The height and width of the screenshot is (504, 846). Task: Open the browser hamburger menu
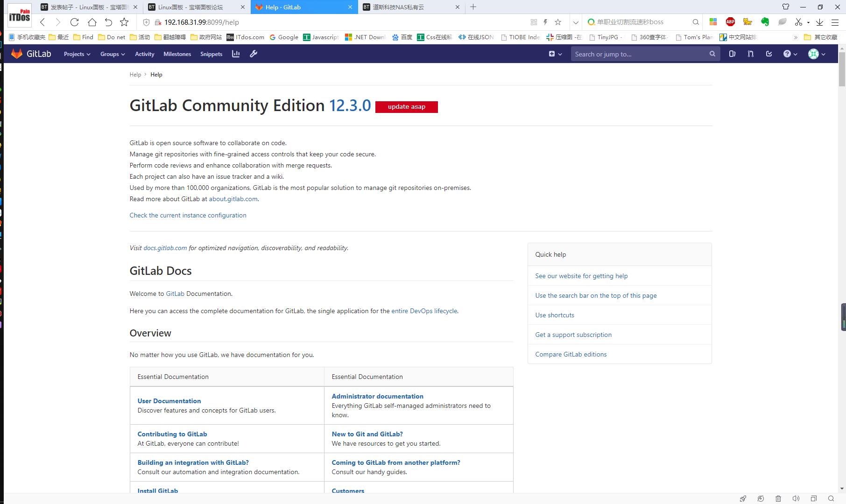point(835,22)
